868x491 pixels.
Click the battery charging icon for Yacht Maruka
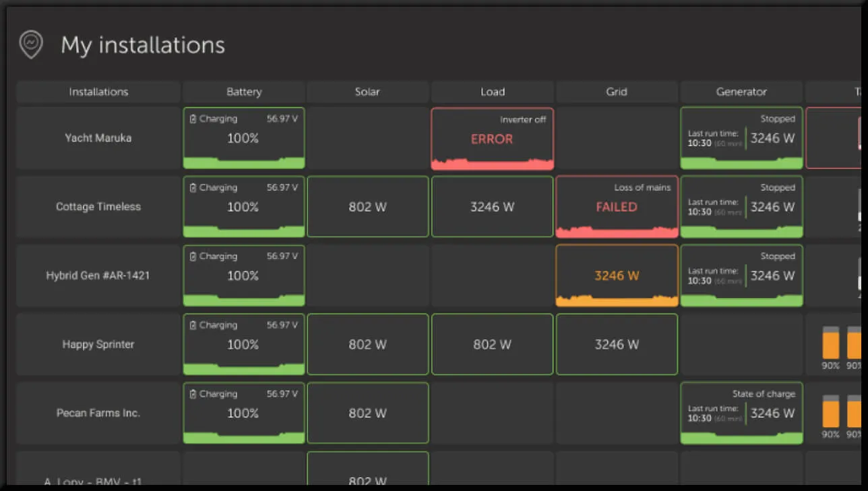[193, 118]
